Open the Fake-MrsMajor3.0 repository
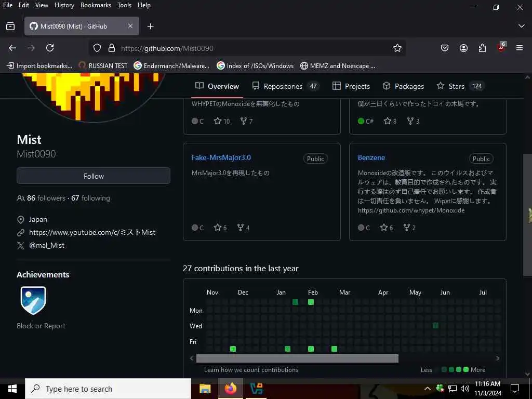Screen dimensions: 532x399 click(x=221, y=157)
